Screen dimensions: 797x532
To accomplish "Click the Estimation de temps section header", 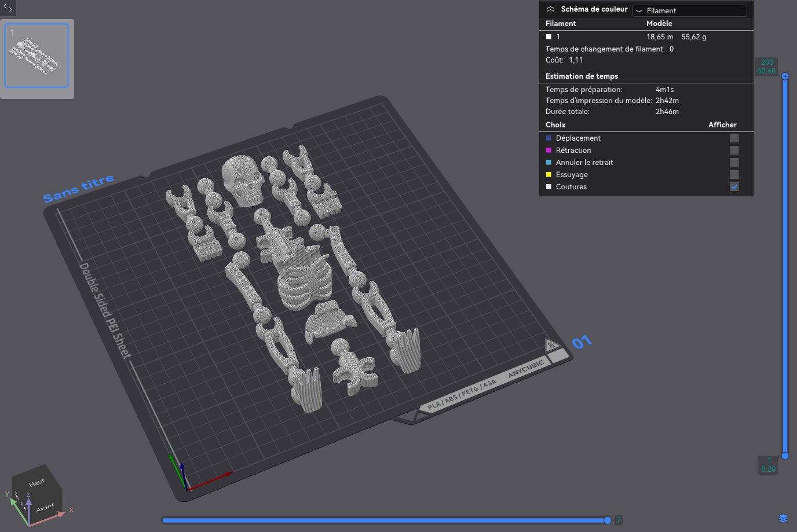I will 582,76.
